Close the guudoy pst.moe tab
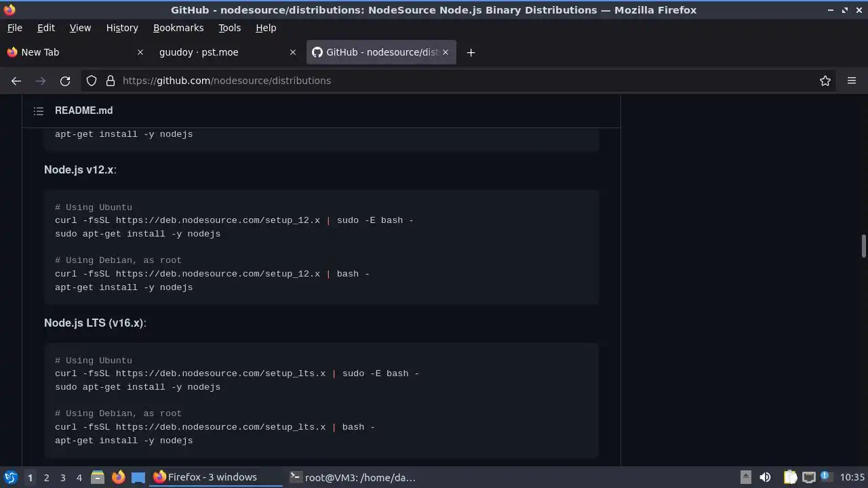868x488 pixels. coord(293,52)
